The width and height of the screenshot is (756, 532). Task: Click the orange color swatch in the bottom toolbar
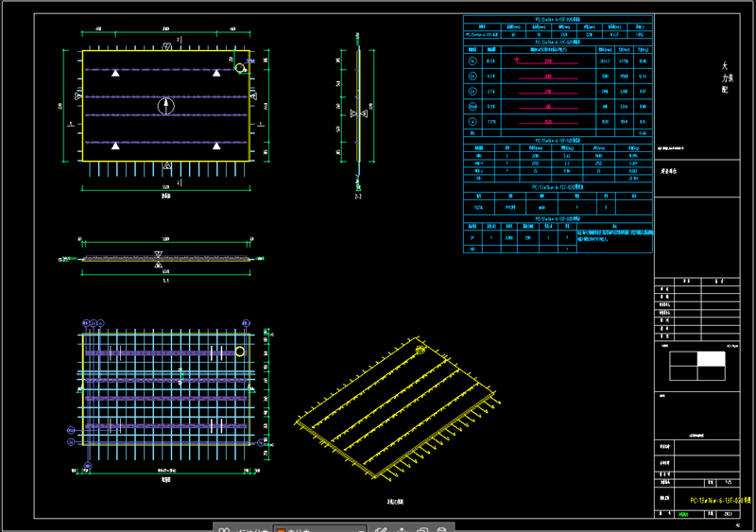pos(281,530)
